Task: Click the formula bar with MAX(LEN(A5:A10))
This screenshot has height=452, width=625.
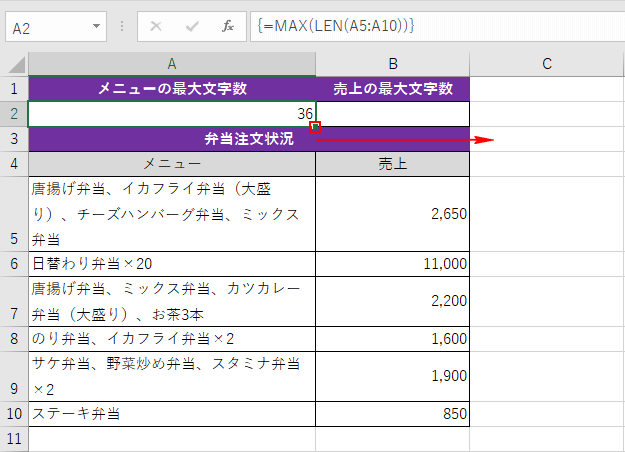Action: tap(437, 26)
